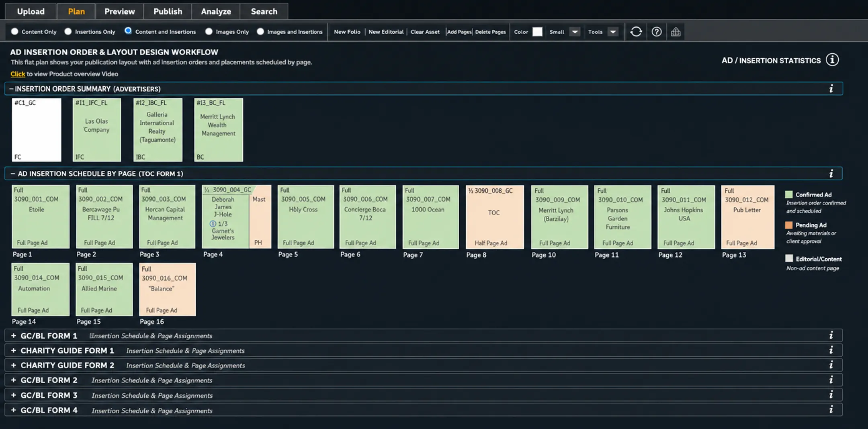
Task: Collapse Ad Insertion Schedule by Page section
Action: pyautogui.click(x=13, y=174)
